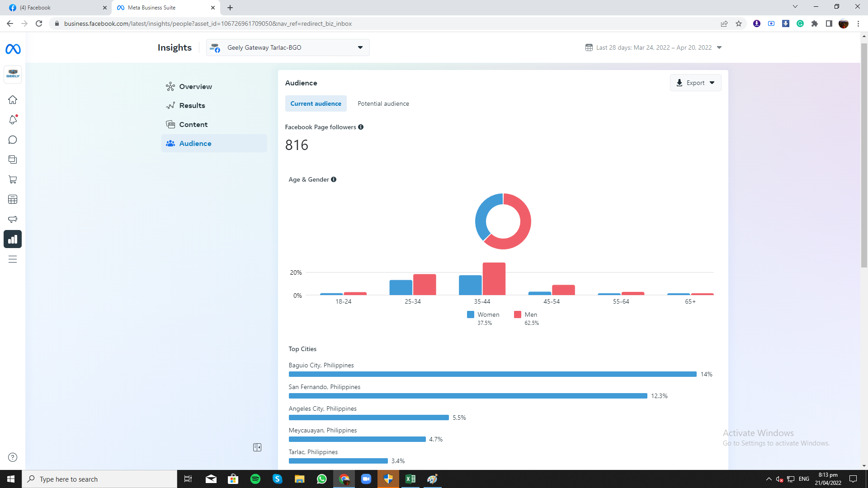This screenshot has height=488, width=868.
Task: Select the Audience section
Action: 214,143
